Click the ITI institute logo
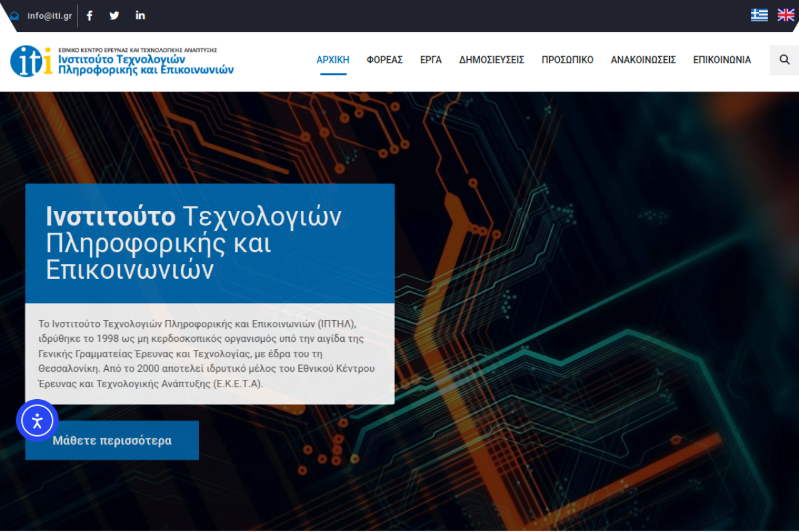Viewport: 799px width, 532px height. [122, 61]
